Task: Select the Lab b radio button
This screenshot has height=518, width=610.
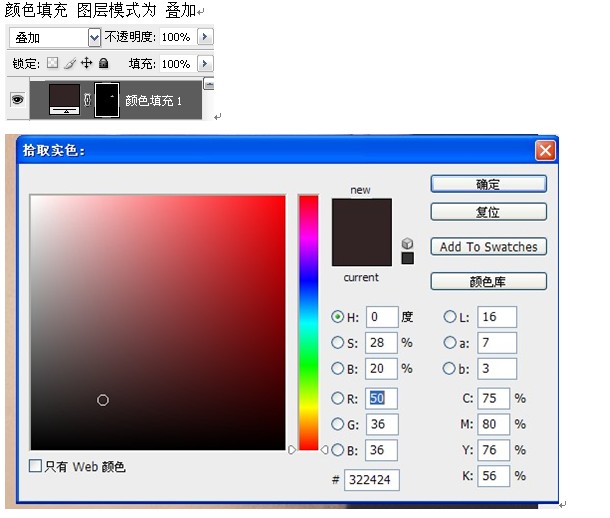Action: tap(449, 368)
